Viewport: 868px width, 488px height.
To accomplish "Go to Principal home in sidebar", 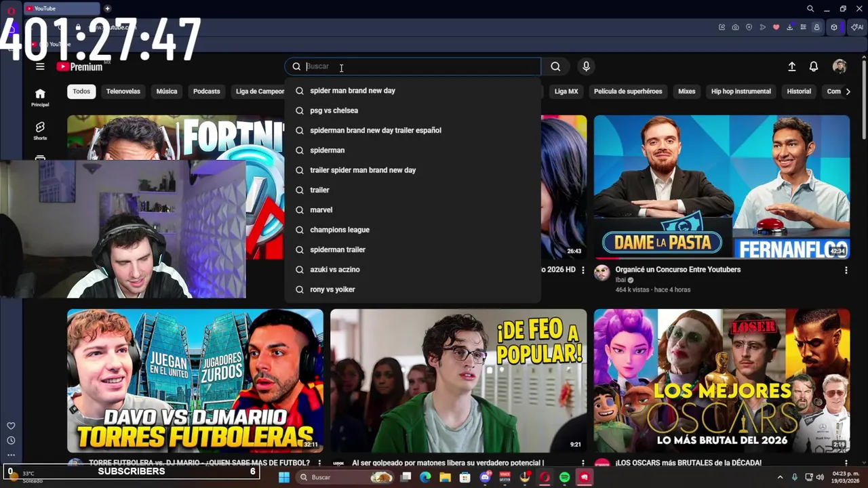I will pyautogui.click(x=40, y=98).
